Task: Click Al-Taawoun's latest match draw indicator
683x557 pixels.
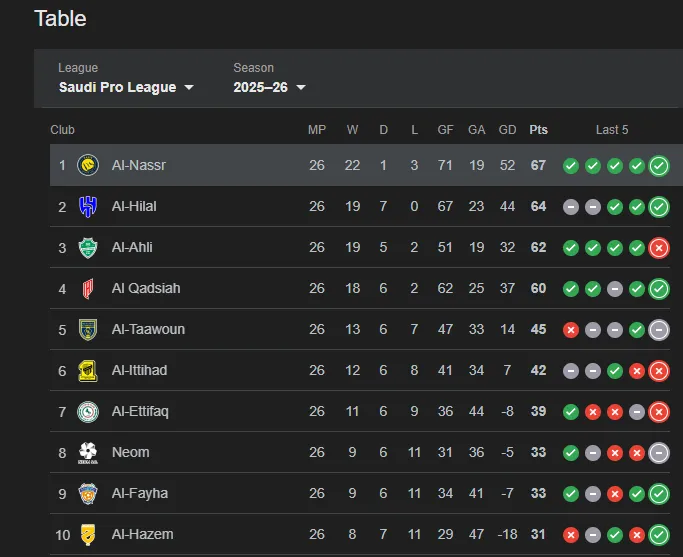Action: [x=658, y=329]
